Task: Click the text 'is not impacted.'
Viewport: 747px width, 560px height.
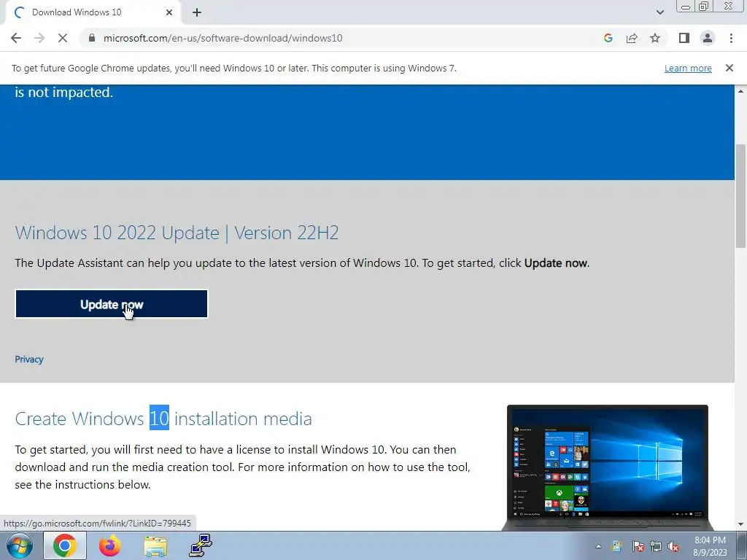Action: tap(64, 92)
